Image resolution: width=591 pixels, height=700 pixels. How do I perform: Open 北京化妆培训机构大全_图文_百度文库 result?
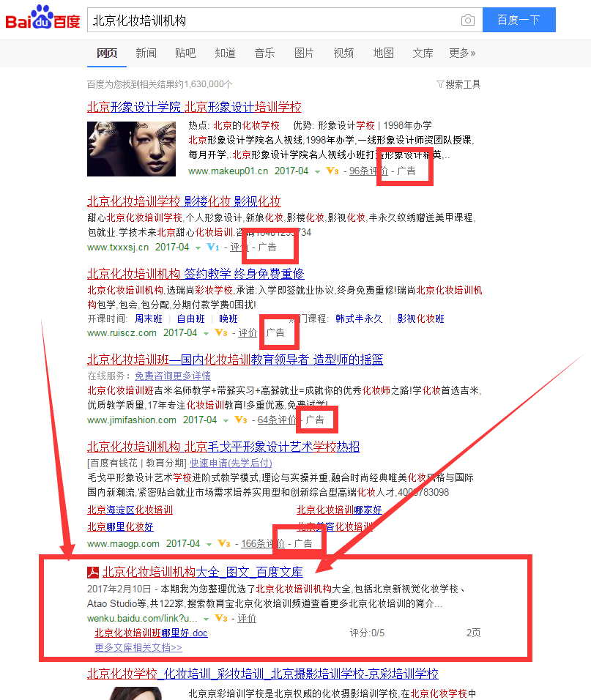point(203,572)
